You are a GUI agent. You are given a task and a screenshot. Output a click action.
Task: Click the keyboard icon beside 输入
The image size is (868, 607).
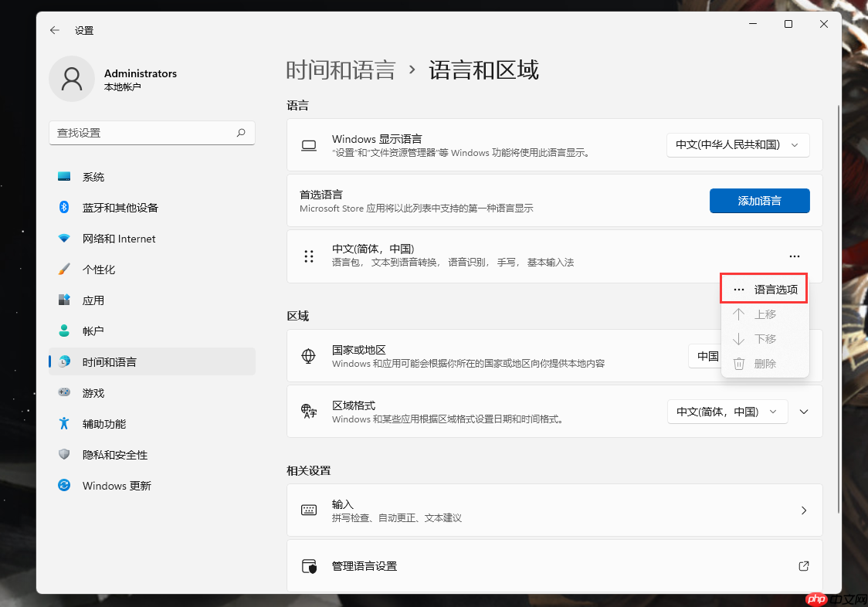point(309,510)
